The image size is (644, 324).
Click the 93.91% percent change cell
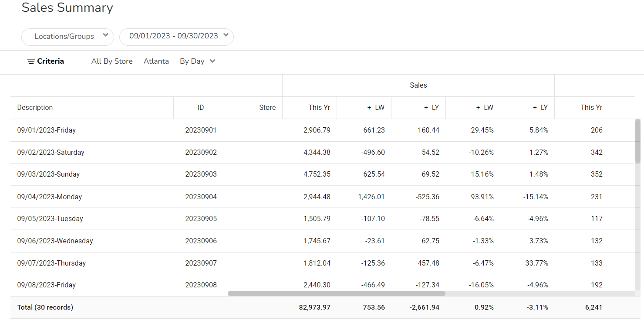point(483,197)
